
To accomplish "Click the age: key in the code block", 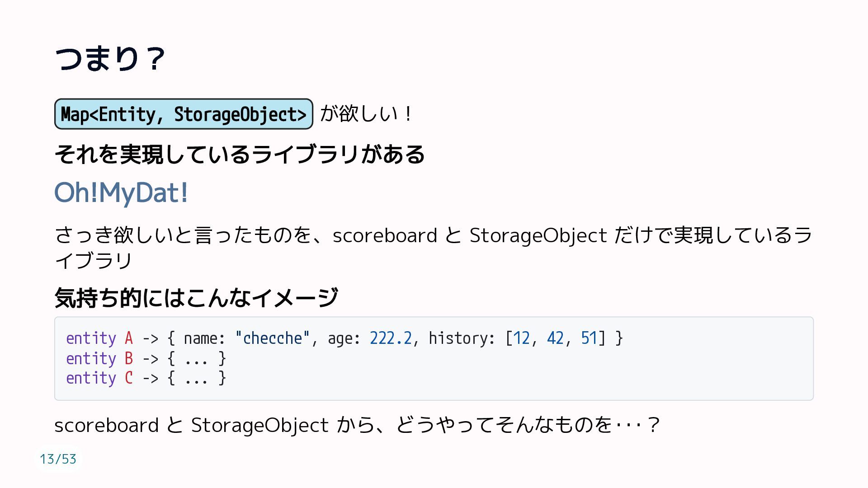I will point(344,339).
